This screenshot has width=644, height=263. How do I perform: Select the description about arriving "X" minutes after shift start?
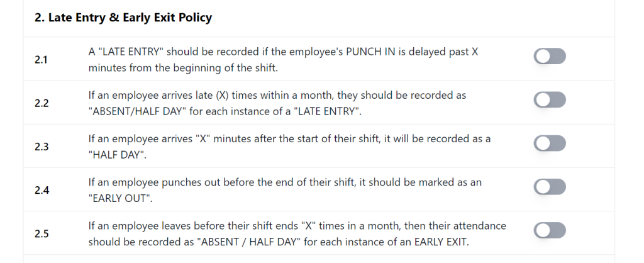coord(289,139)
